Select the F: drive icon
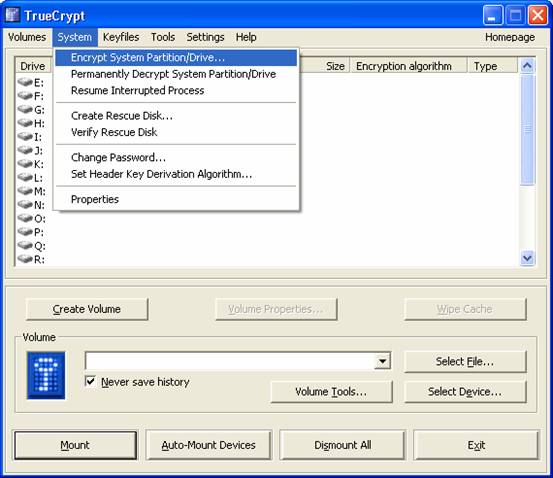Image resolution: width=553 pixels, height=478 pixels. [25, 96]
